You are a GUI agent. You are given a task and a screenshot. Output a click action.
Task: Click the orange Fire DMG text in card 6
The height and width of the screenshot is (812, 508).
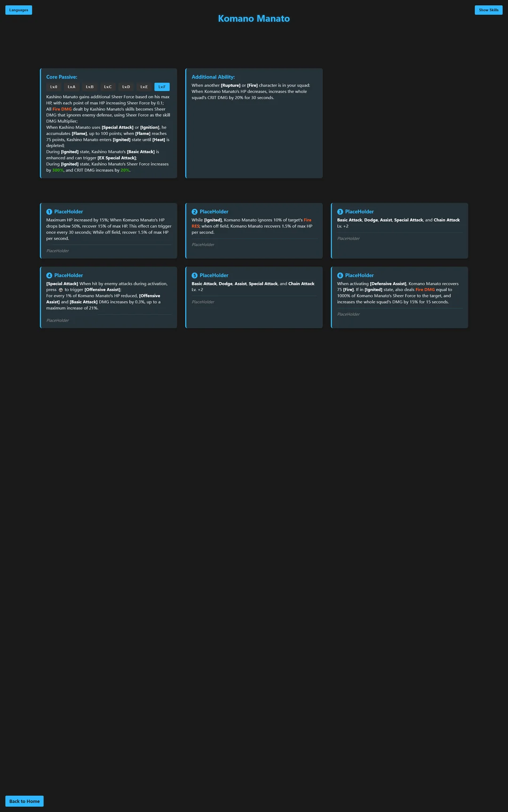(x=425, y=290)
